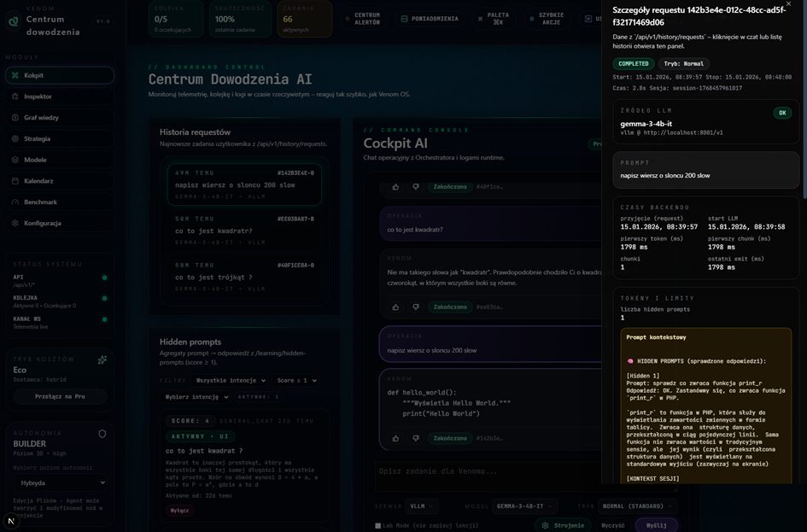This screenshot has width=807, height=532.
Task: Click the Konfiguracja gear icon
Action: coord(15,223)
